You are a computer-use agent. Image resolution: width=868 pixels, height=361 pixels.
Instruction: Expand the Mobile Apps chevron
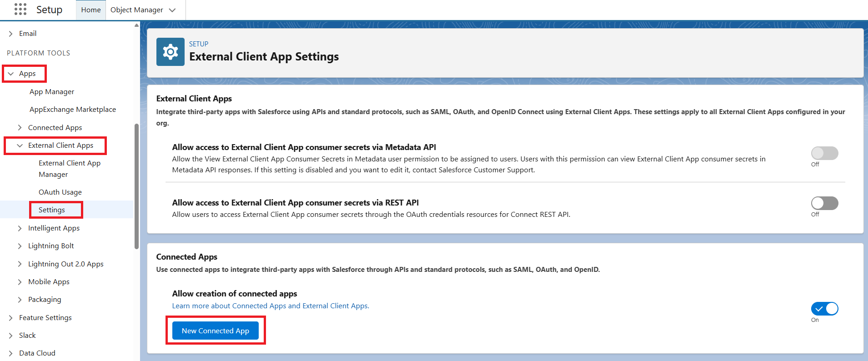(x=20, y=282)
